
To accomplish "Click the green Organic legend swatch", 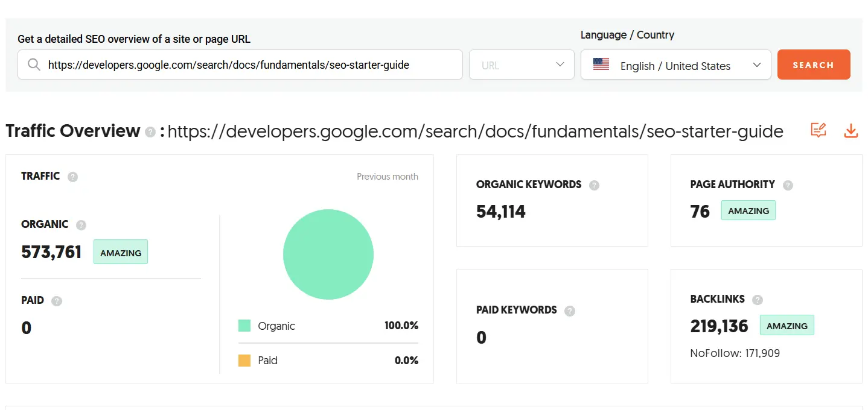I will click(x=244, y=326).
